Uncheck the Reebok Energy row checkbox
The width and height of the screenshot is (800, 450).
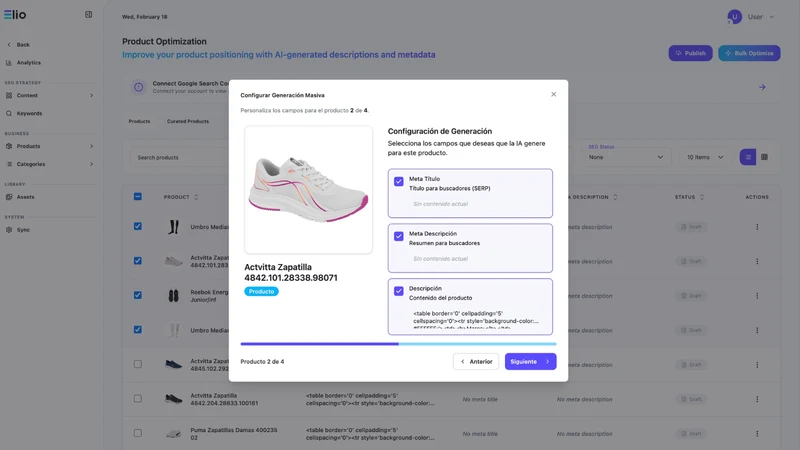pyautogui.click(x=138, y=295)
